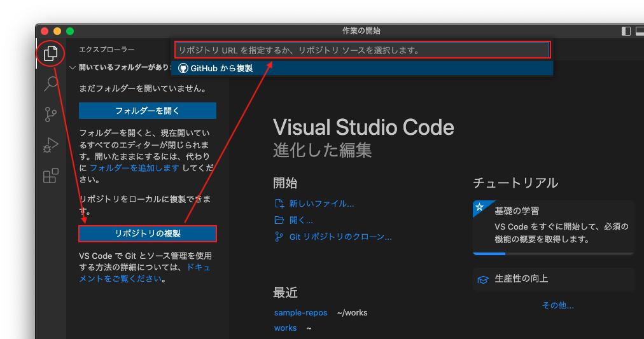Open the Run and Debug view icon
The image size is (644, 339).
click(x=50, y=145)
